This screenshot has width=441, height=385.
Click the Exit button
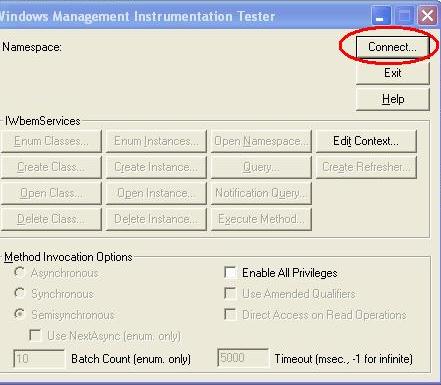point(392,73)
